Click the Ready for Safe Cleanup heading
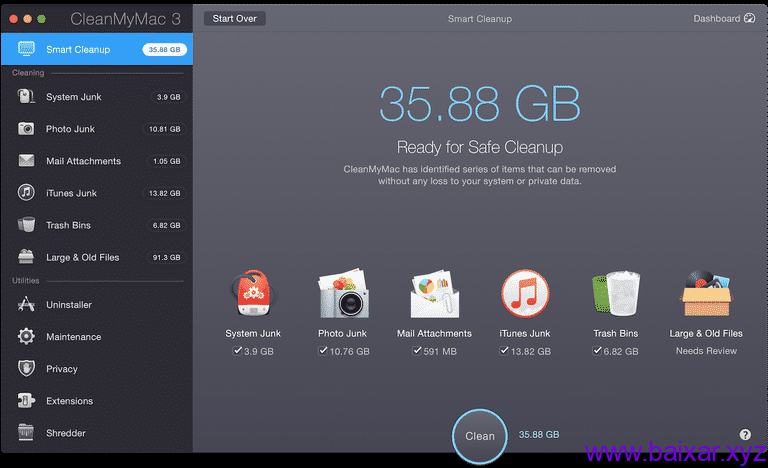 (480, 147)
